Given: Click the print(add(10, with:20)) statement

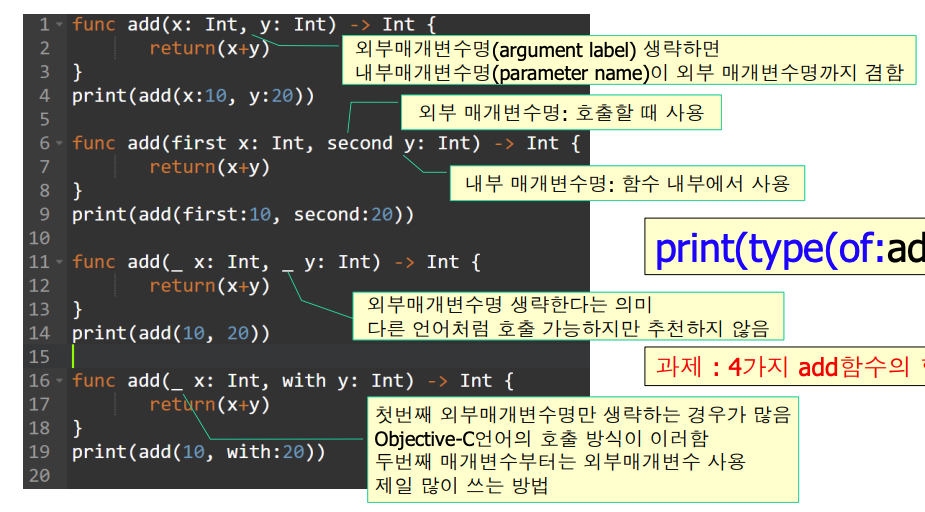Looking at the screenshot, I should (198, 452).
